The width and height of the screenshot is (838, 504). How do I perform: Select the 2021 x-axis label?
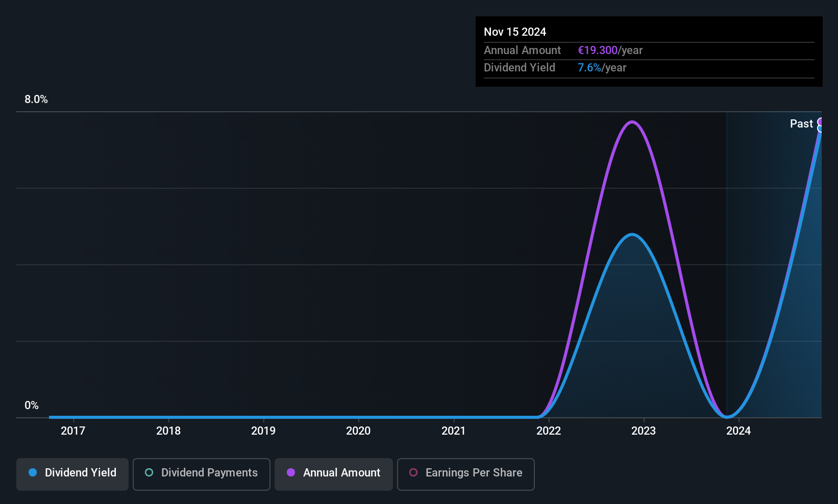(454, 431)
